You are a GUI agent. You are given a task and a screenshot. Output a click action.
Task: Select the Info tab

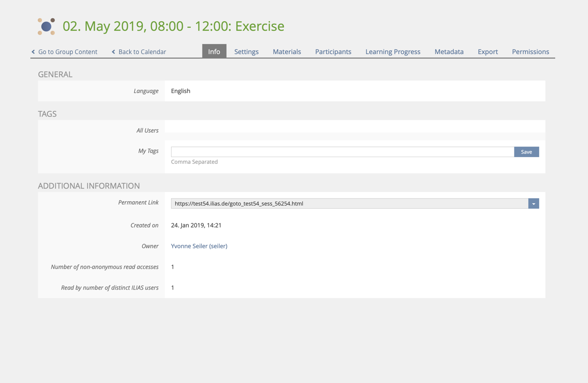click(x=214, y=52)
